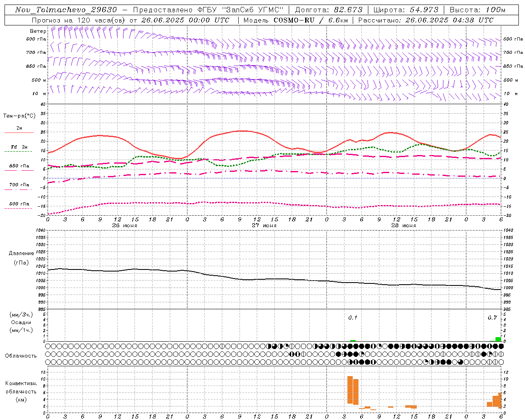Click the 'Высота: 100м' header text
The image size is (525, 420).
click(x=477, y=10)
